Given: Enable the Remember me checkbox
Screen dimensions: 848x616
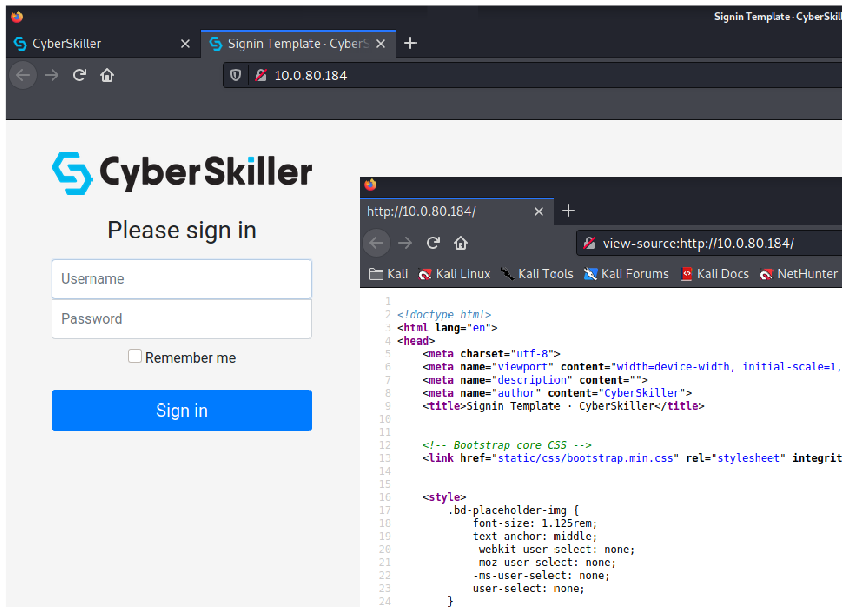Looking at the screenshot, I should [135, 356].
